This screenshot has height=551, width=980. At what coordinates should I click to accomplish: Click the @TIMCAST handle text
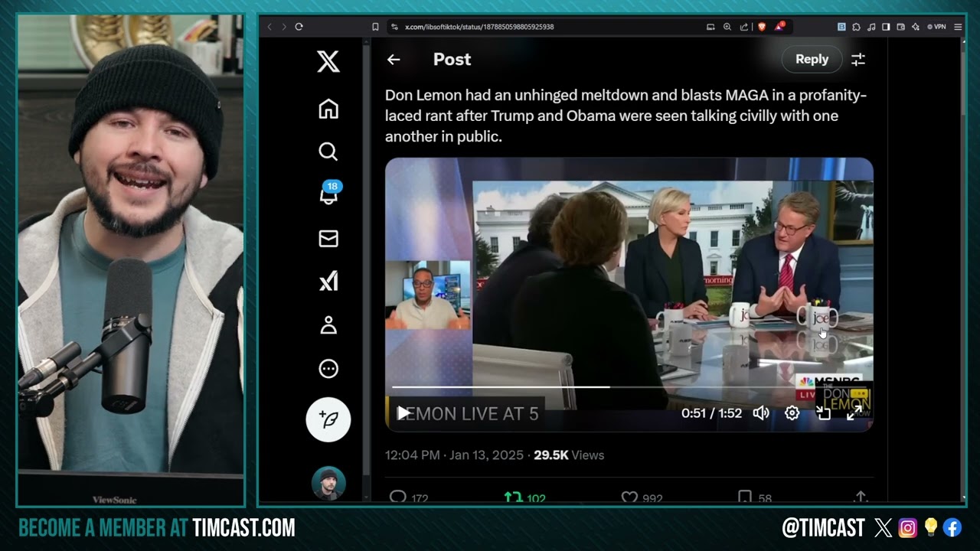pos(824,527)
